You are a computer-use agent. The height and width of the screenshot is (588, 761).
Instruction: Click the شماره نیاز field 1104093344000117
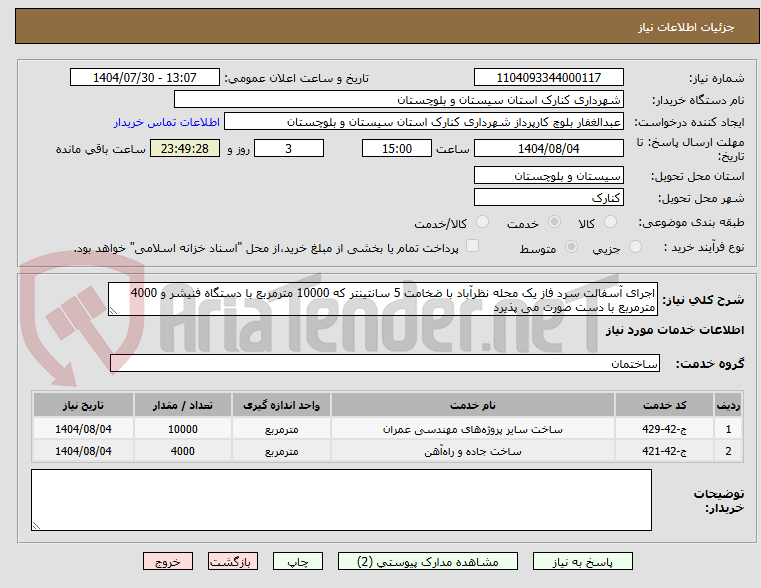tap(548, 78)
